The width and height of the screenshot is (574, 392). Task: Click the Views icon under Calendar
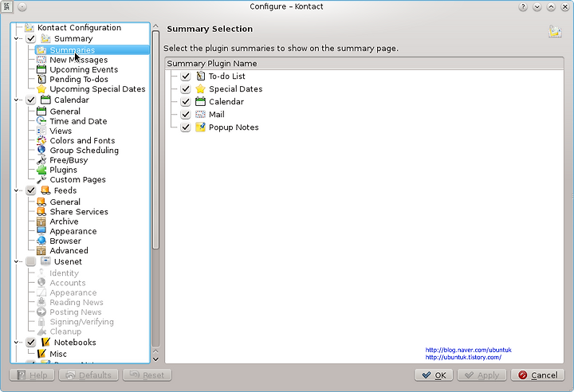point(41,131)
